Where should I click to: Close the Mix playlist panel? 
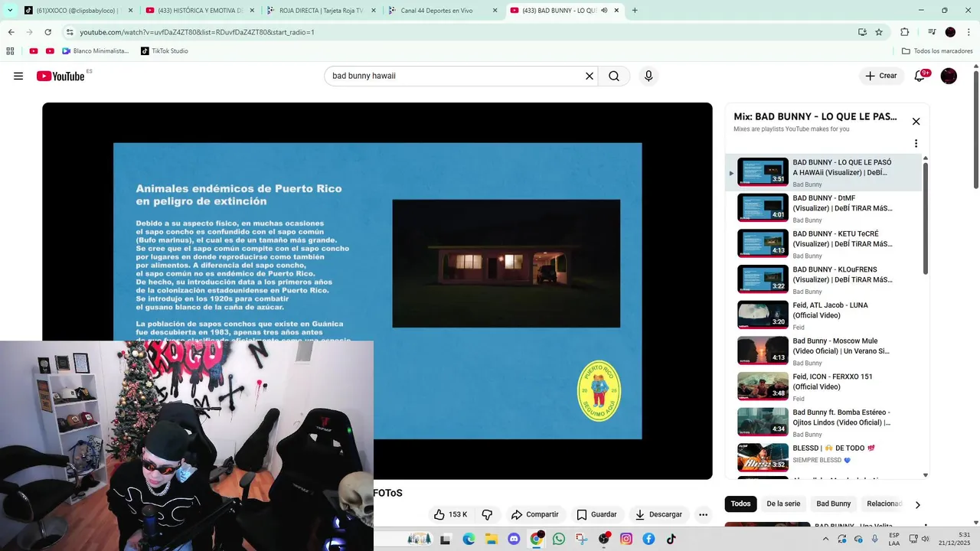coord(916,121)
